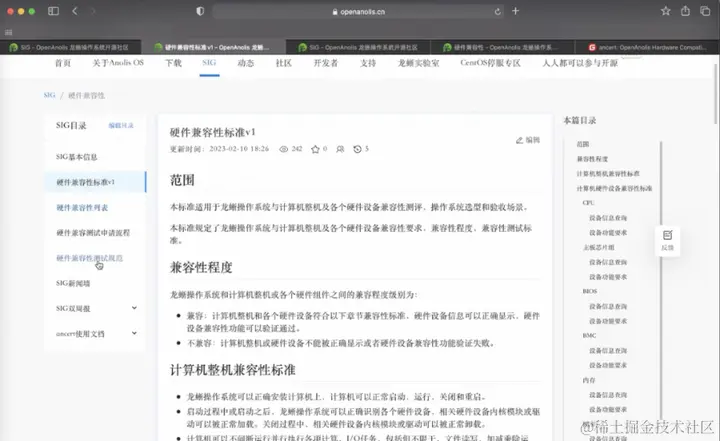Click the openanolis.cn address bar

coord(358,11)
